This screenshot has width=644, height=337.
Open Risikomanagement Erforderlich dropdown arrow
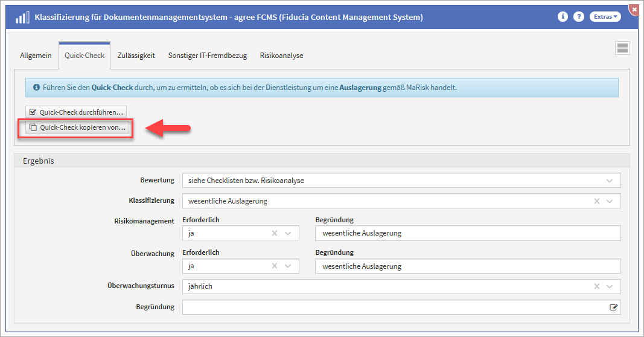(x=288, y=233)
